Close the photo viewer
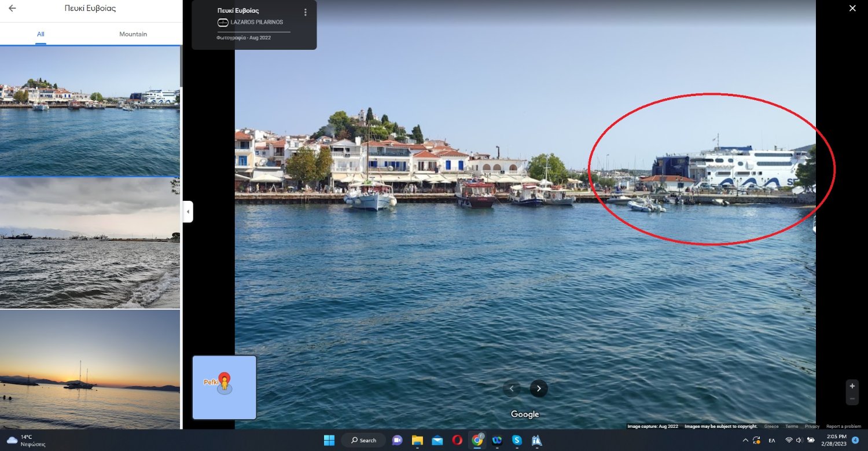Viewport: 868px width, 451px height. 852,8
